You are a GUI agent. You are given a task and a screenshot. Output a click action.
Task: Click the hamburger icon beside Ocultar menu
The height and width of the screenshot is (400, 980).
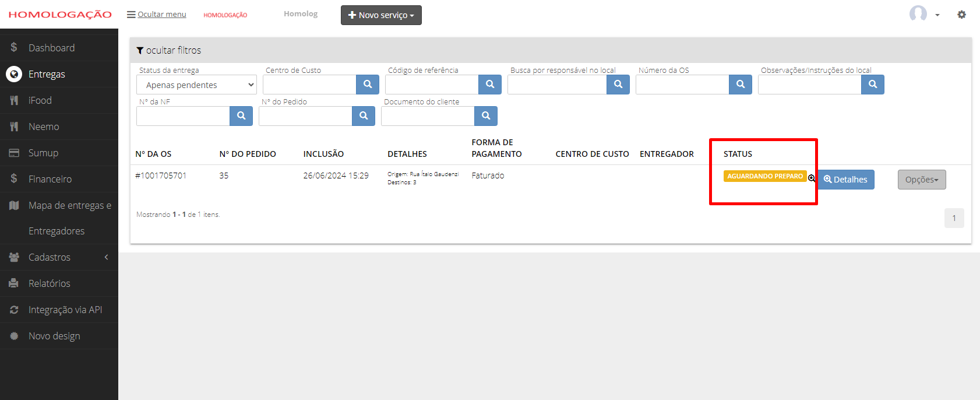pyautogui.click(x=131, y=15)
